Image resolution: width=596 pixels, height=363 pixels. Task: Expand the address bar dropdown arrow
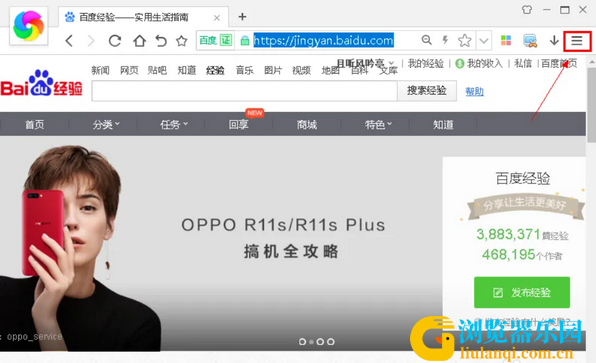coord(483,40)
